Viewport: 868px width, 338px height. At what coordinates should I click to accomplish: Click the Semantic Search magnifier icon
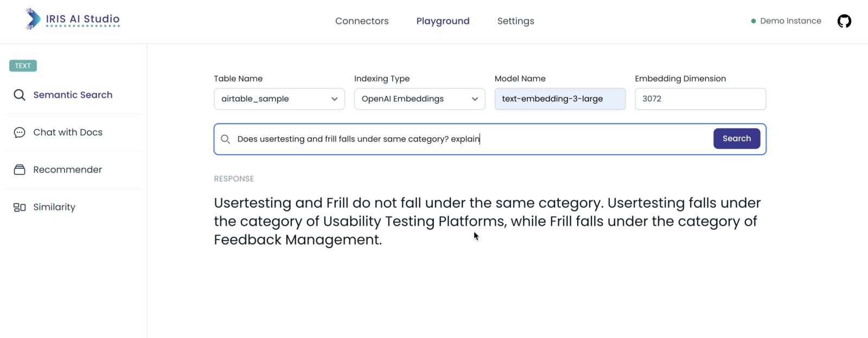pos(20,95)
